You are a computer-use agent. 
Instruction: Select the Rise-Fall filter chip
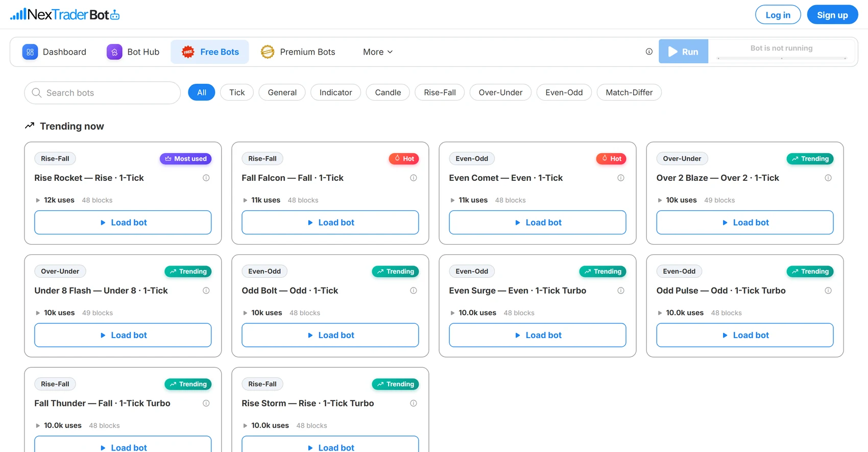(x=440, y=92)
